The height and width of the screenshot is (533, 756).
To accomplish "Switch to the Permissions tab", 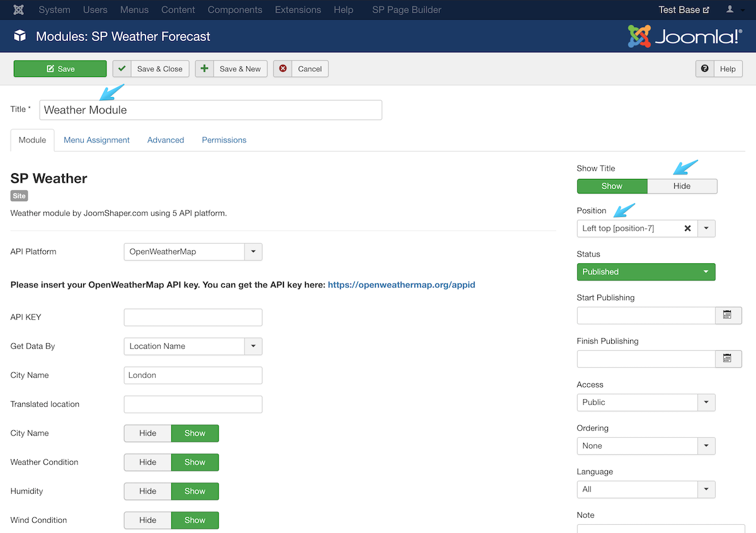I will [x=224, y=140].
